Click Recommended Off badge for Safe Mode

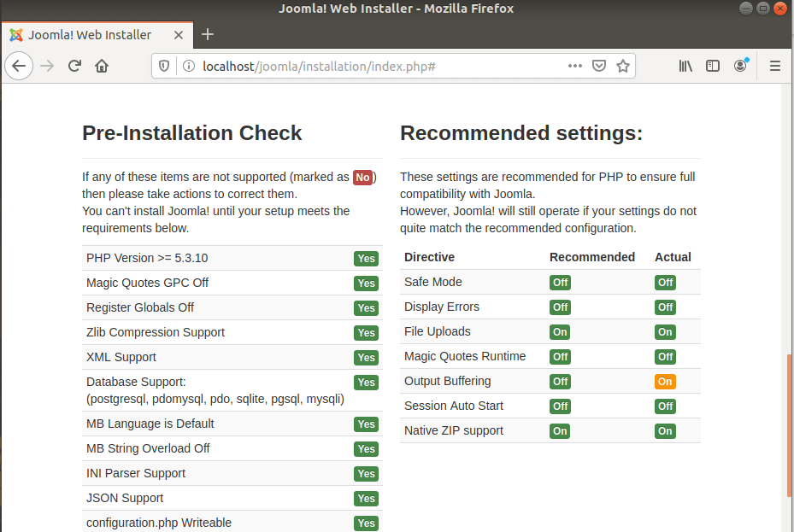[x=560, y=282]
